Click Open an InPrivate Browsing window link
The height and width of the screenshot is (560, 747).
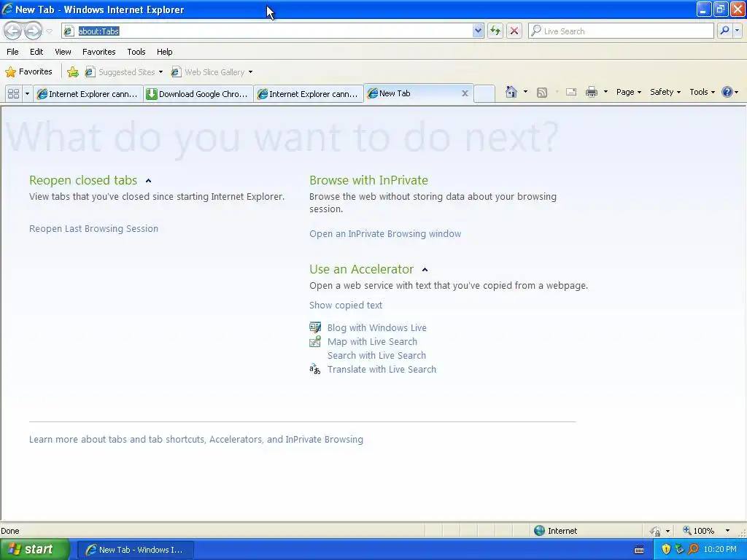[385, 234]
